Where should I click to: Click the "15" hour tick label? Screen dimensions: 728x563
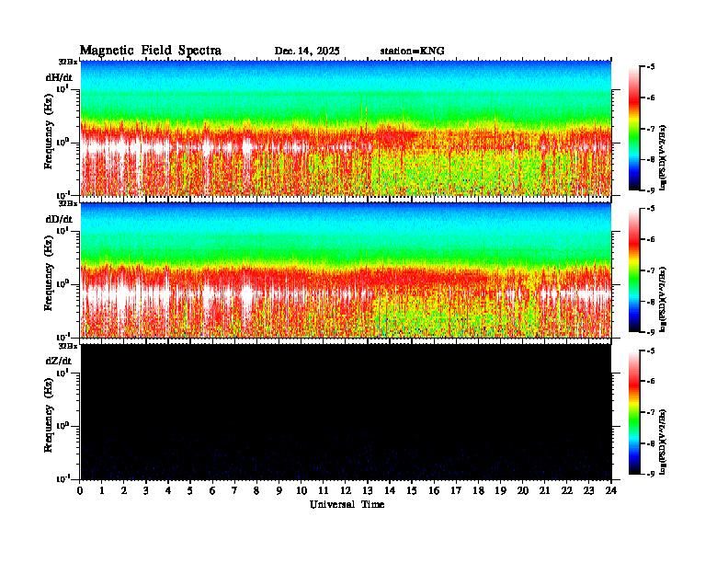[x=412, y=490]
